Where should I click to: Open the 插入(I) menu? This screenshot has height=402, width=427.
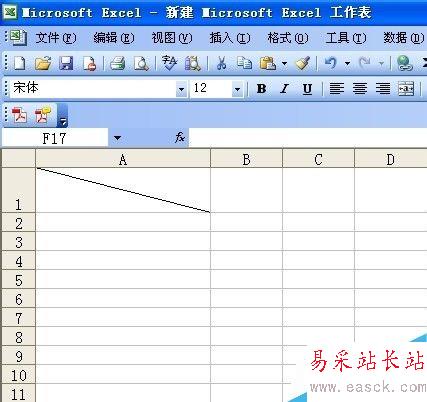(x=230, y=38)
